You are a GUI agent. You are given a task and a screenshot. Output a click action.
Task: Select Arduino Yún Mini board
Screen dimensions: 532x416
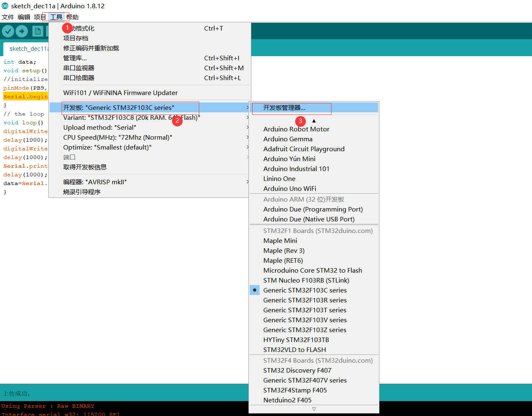click(314, 159)
